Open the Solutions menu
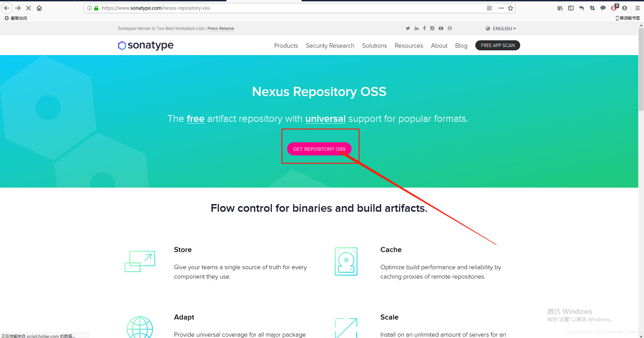Viewport: 644px width, 338px height. [375, 46]
